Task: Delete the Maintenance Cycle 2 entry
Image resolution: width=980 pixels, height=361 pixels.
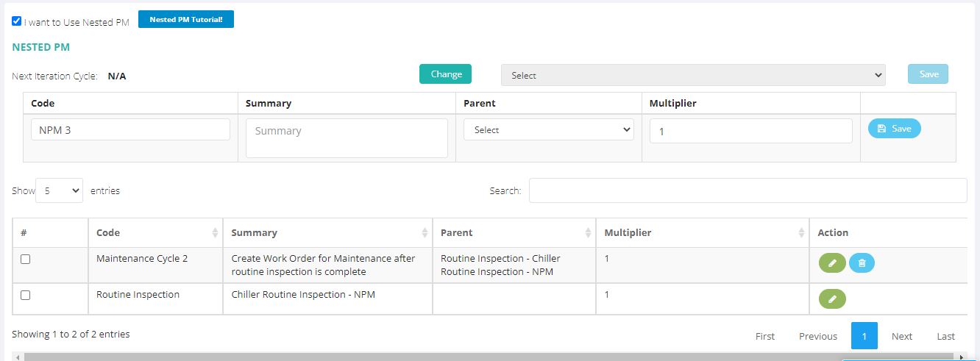Action: (x=862, y=262)
